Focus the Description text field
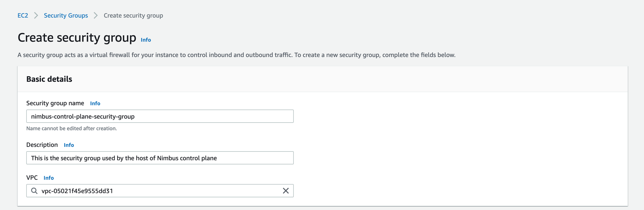Viewport: 644px width, 210px height. pyautogui.click(x=160, y=158)
